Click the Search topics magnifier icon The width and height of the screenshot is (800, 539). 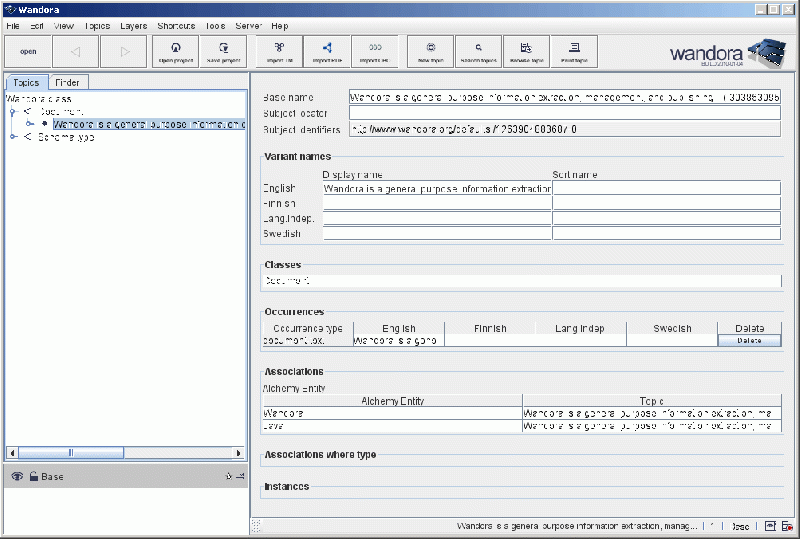[x=479, y=52]
